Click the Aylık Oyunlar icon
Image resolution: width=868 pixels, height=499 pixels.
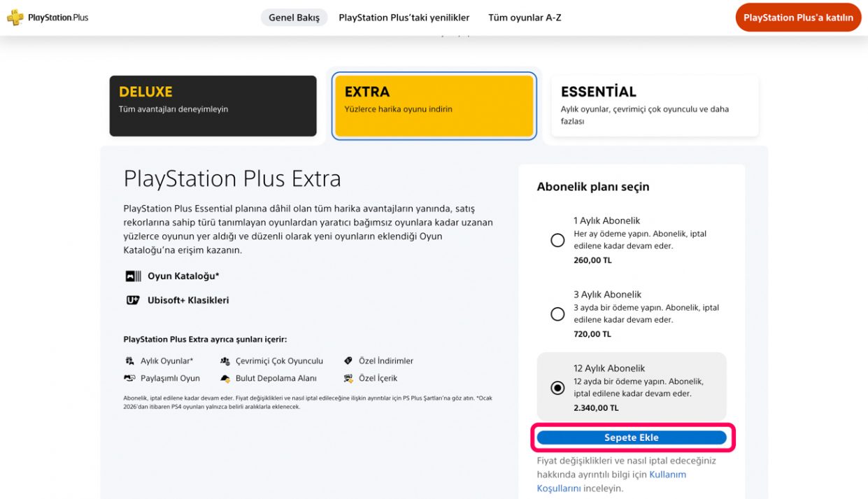coord(129,361)
